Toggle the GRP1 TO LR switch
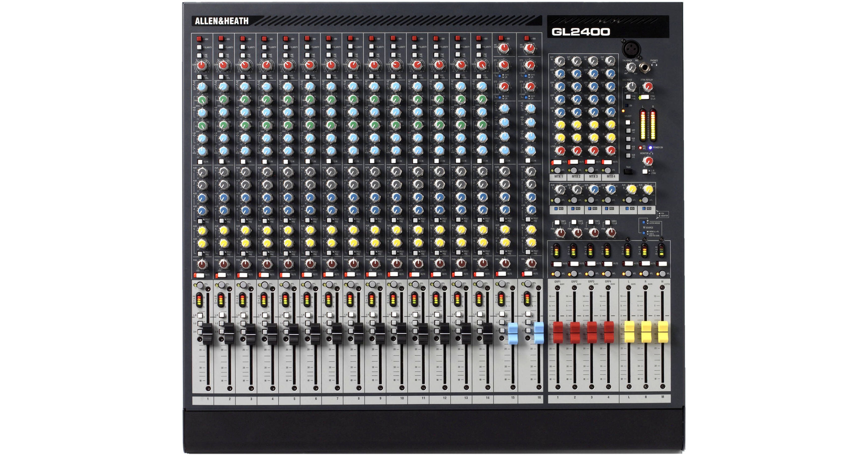 (x=557, y=222)
